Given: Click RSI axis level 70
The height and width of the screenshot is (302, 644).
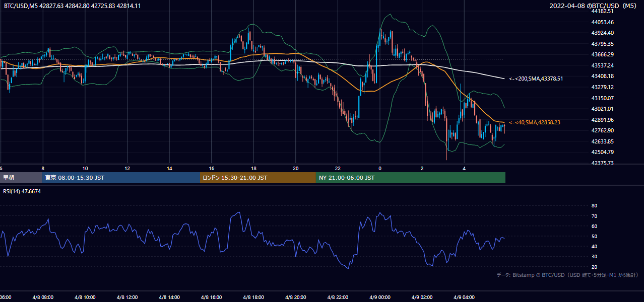Looking at the screenshot, I should coord(594,216).
